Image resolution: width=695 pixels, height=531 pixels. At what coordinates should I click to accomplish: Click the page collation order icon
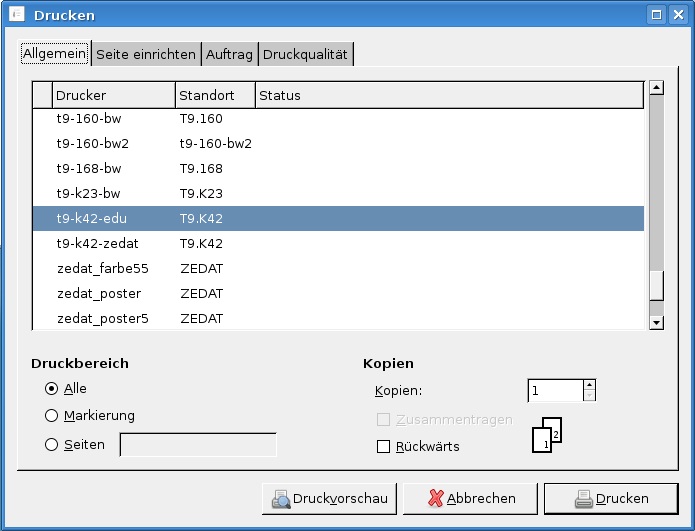[546, 435]
